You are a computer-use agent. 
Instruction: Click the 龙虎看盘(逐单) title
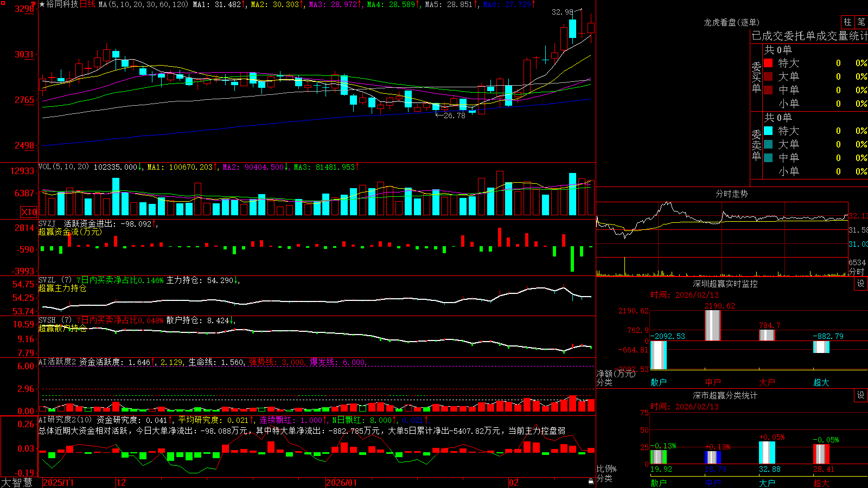(731, 22)
